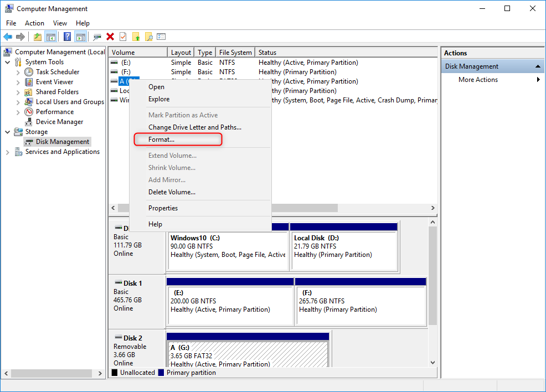Viewport: 546px width, 392px height.
Task: Expand the Services and Applications node
Action: coord(8,152)
